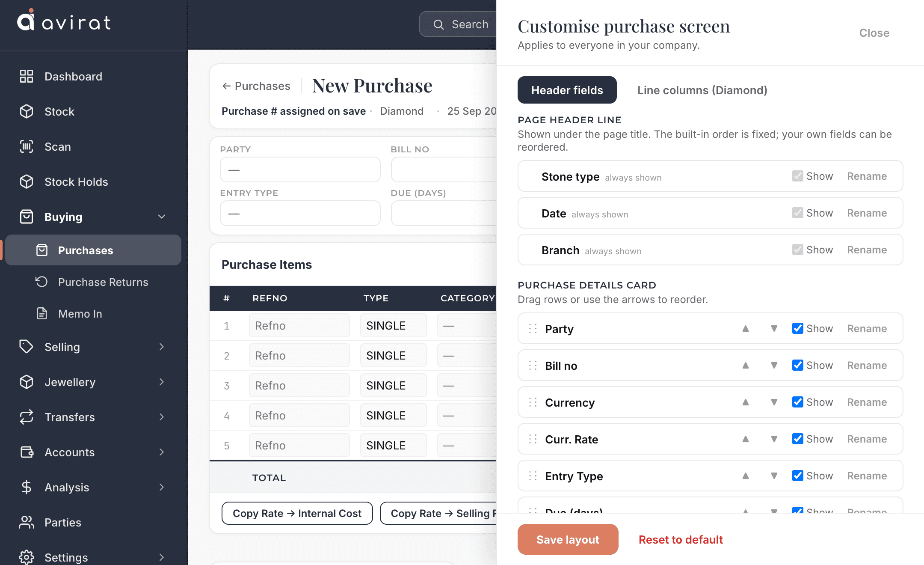Select the Header fields tab
Viewport: 924px width, 565px height.
(567, 90)
